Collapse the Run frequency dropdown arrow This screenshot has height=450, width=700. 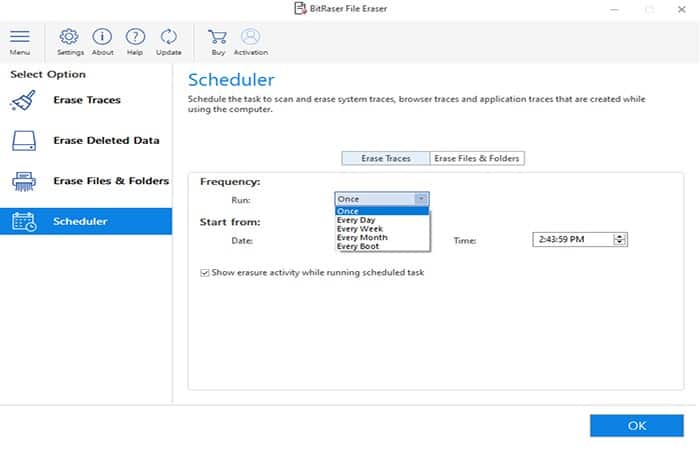[421, 199]
